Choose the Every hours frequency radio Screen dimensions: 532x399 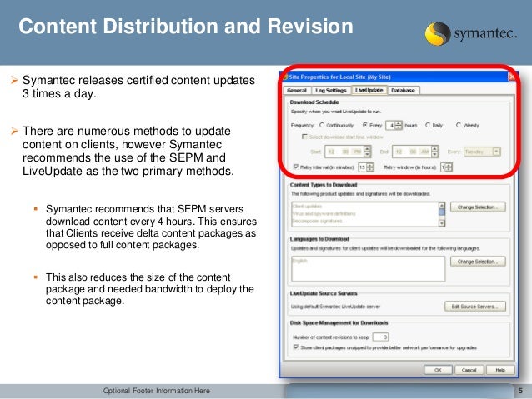(x=365, y=125)
